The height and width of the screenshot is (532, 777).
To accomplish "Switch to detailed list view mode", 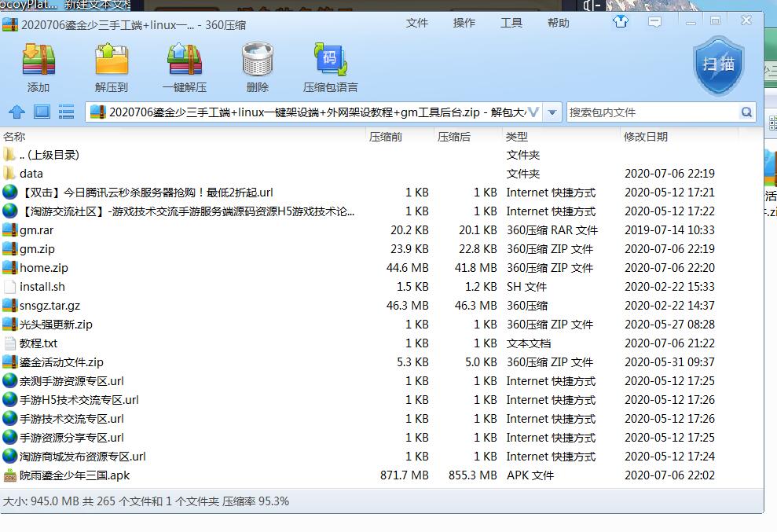I will (66, 112).
